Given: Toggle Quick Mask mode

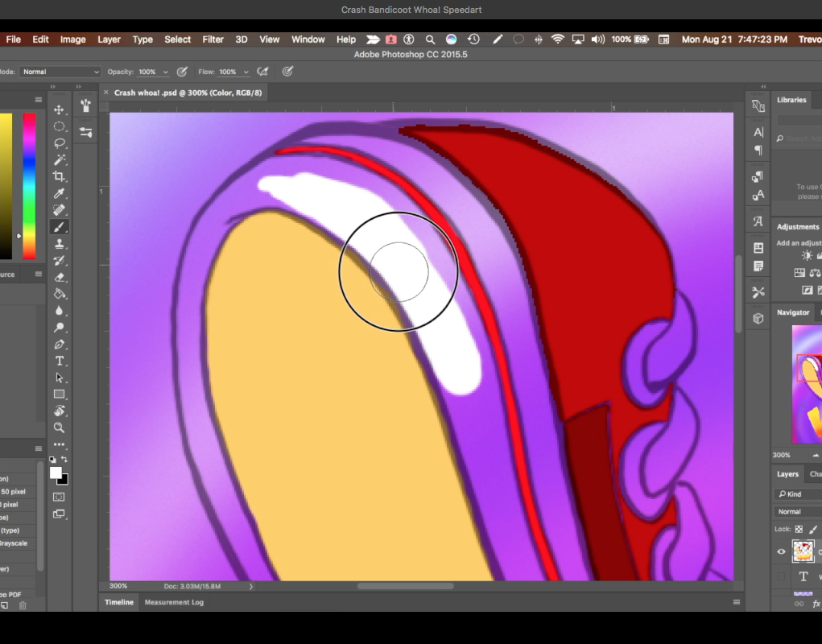Looking at the screenshot, I should (x=60, y=497).
